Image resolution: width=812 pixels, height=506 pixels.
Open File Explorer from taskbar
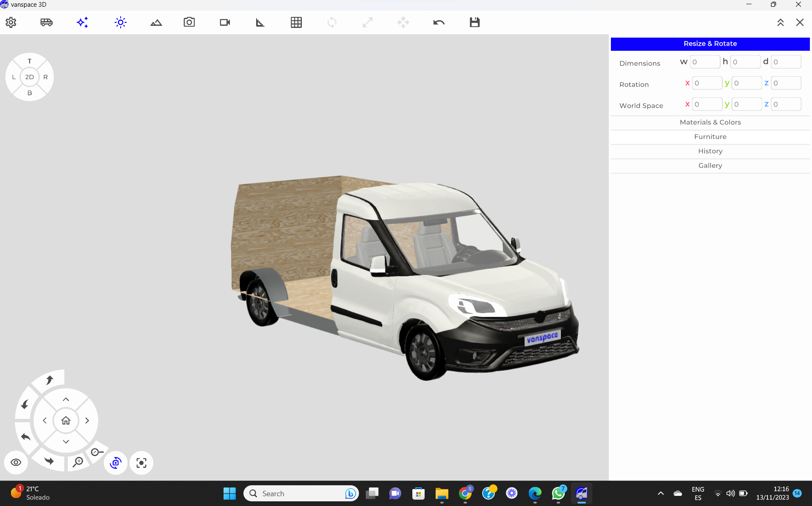click(442, 493)
